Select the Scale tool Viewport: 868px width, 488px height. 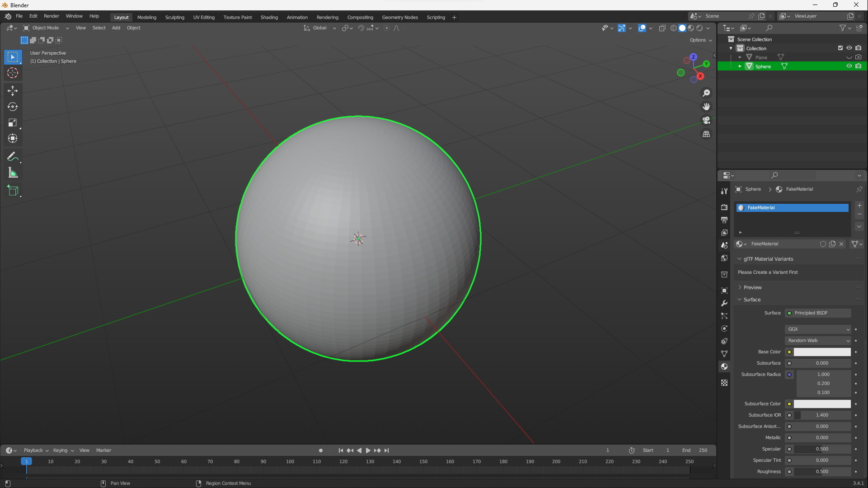click(x=13, y=122)
